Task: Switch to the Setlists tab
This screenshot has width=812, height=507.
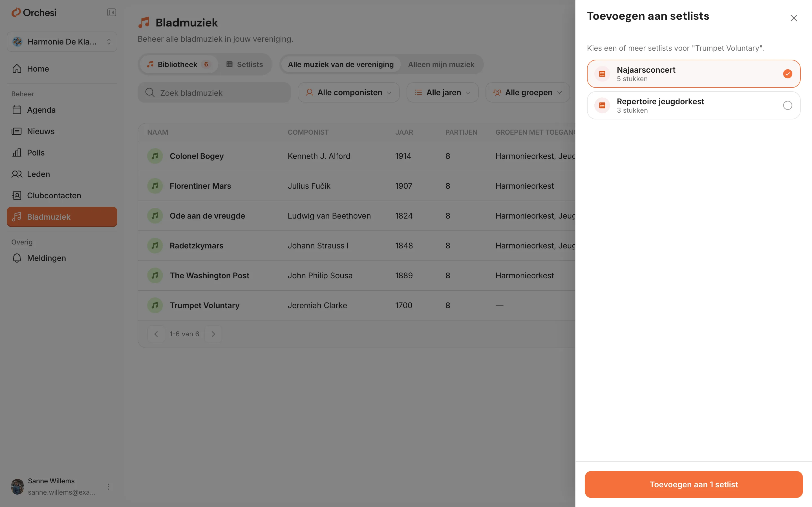Action: (x=245, y=65)
